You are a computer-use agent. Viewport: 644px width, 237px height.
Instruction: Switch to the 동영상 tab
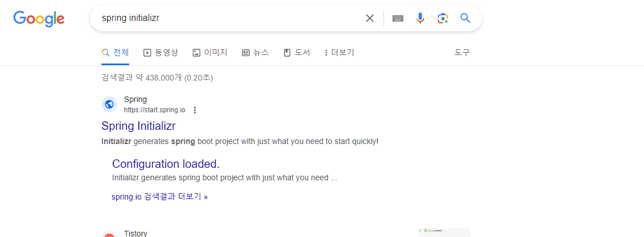(161, 53)
